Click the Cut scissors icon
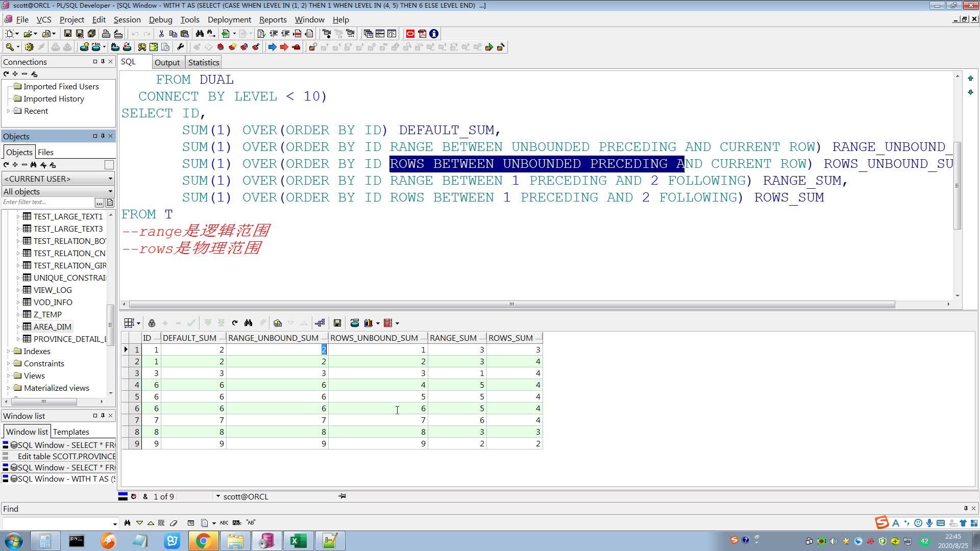This screenshot has width=980, height=551. (x=161, y=34)
